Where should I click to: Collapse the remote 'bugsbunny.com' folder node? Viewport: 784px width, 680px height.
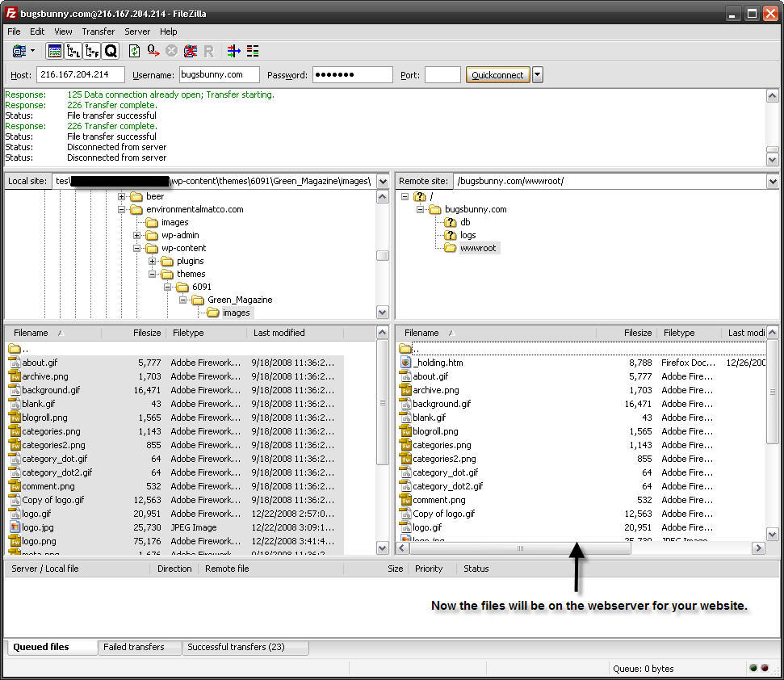click(x=420, y=209)
